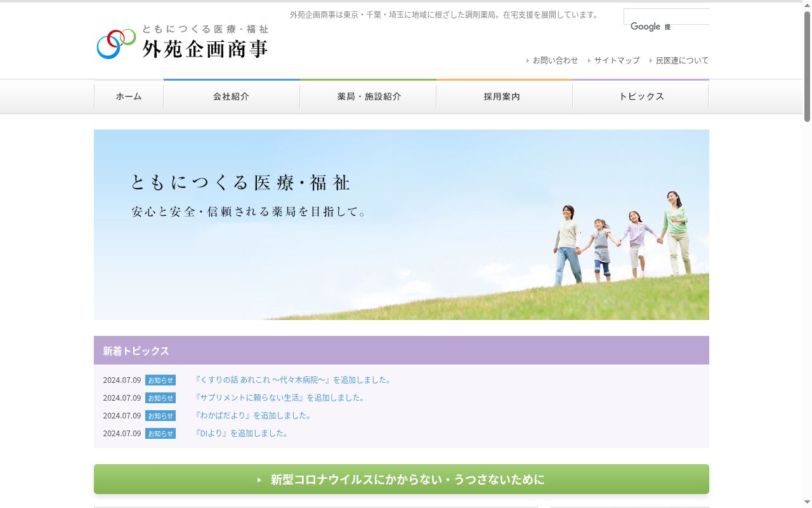Open 『くすりの話 あれこれ 〜代々木病院〜』 topic link
Image resolution: width=812 pixels, height=508 pixels.
(x=294, y=380)
